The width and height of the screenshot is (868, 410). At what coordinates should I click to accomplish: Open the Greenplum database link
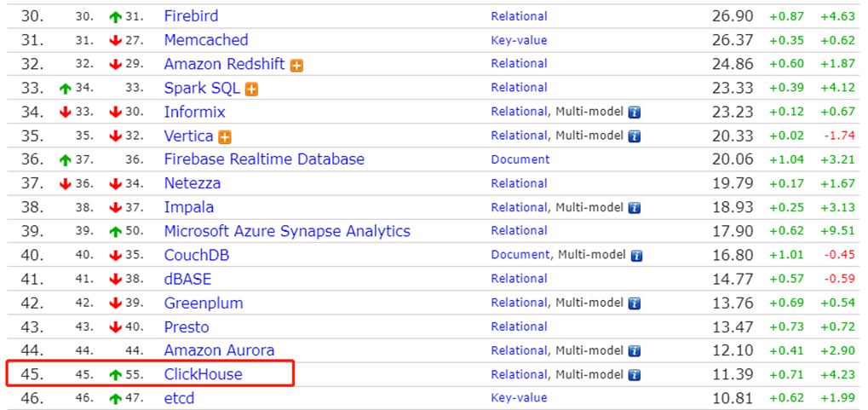[x=204, y=303]
